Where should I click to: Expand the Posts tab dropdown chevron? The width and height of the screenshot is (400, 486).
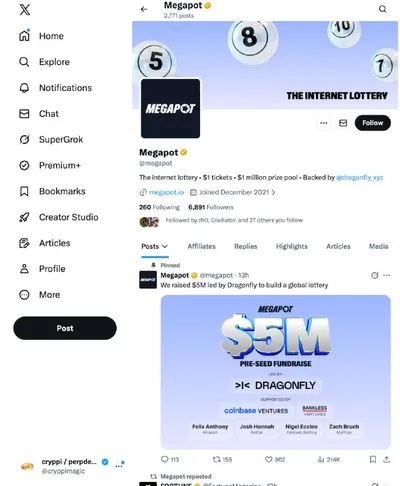[x=165, y=246]
